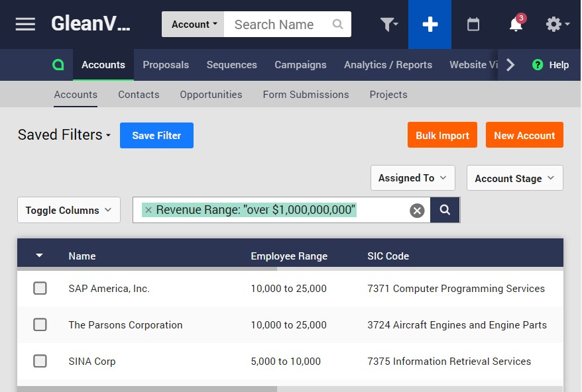Click the Help link
This screenshot has height=392, width=582.
[x=559, y=65]
